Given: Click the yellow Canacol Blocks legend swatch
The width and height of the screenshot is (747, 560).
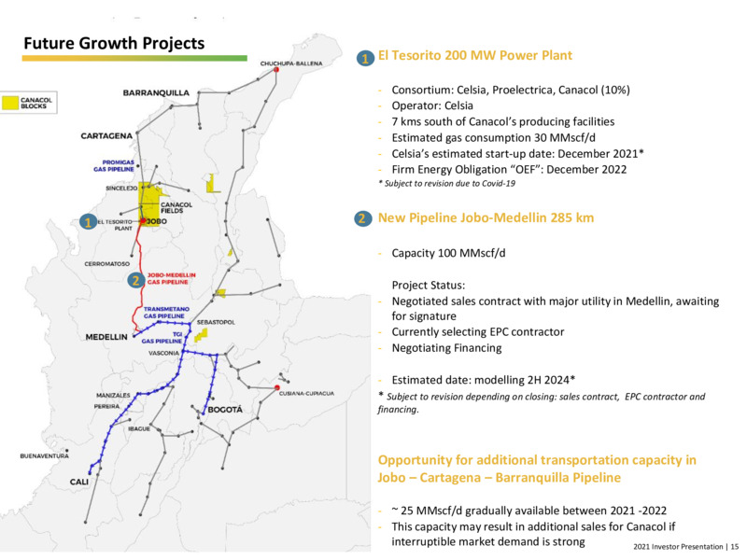Looking at the screenshot, I should (x=10, y=103).
